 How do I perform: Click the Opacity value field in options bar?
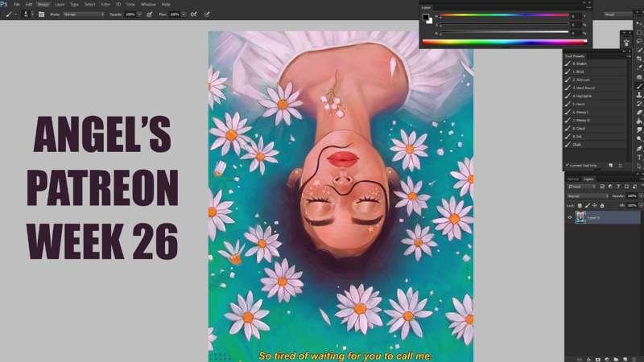[131, 14]
